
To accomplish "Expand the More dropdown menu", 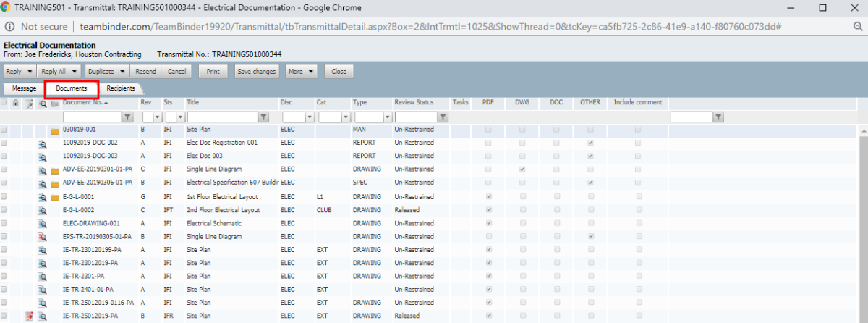I will click(x=310, y=72).
